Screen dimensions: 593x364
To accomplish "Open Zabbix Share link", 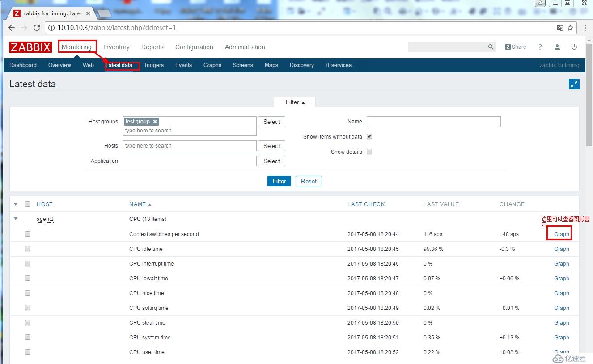I will point(516,47).
